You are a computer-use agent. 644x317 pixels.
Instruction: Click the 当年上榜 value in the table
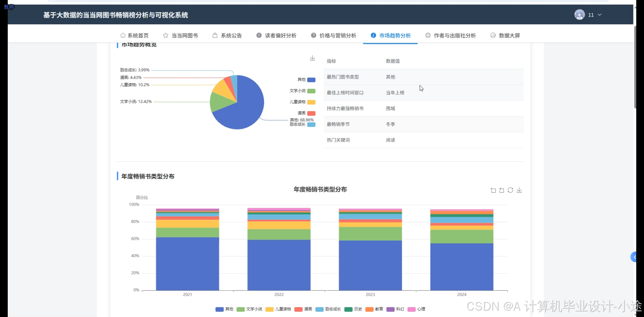(395, 93)
